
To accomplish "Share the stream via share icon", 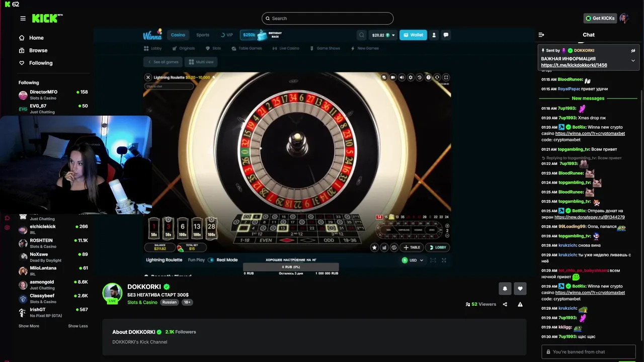I will (x=505, y=304).
